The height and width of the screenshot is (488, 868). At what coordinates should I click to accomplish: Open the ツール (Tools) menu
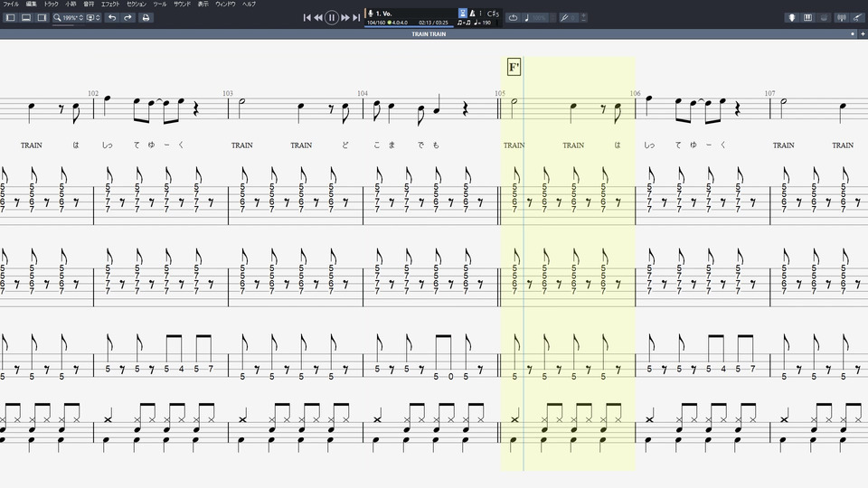(x=159, y=4)
